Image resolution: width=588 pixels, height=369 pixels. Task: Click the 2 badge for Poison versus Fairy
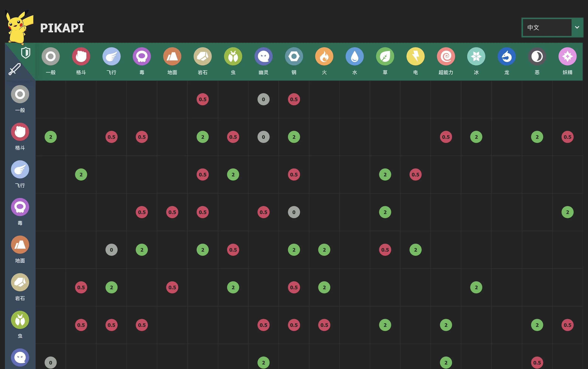[568, 212]
